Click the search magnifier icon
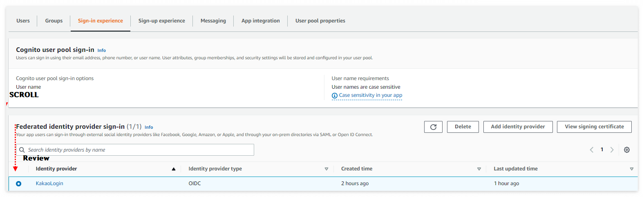 22,150
